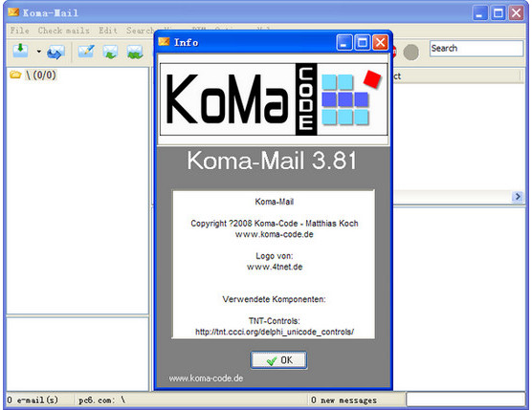
Task: Click the '0 new messages' status entry
Action: click(344, 400)
